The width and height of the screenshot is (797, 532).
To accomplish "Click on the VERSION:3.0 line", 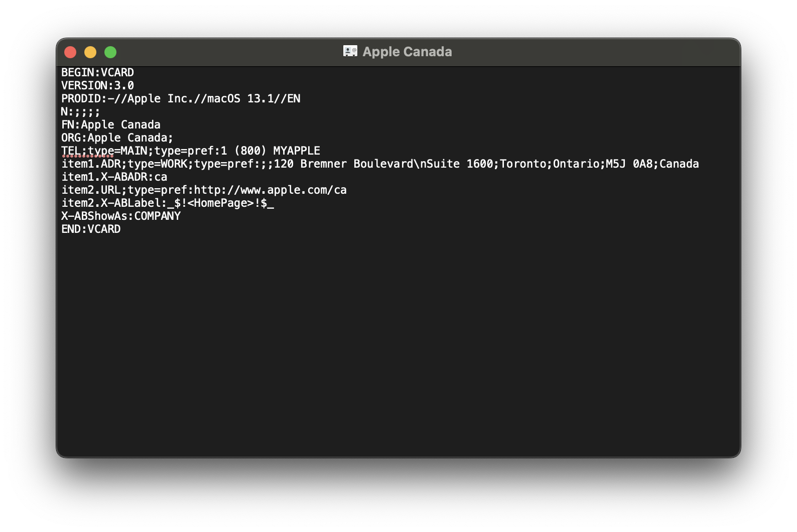I will tap(97, 86).
